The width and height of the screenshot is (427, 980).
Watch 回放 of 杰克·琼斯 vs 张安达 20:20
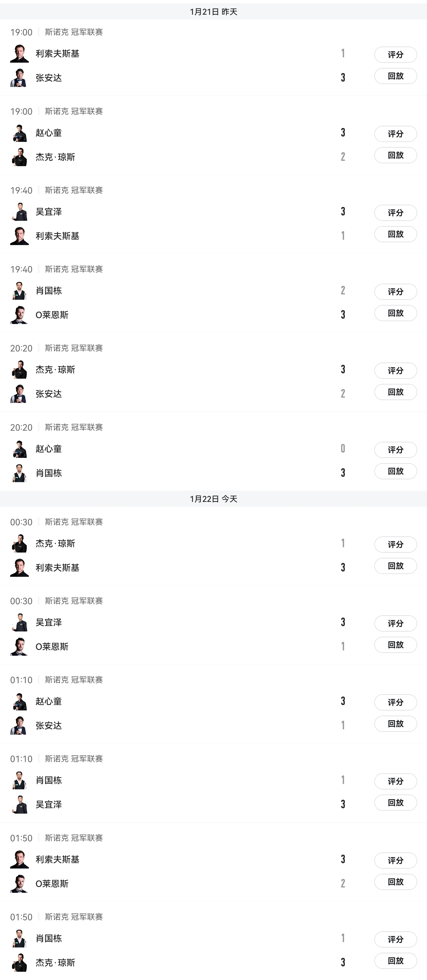click(x=396, y=392)
